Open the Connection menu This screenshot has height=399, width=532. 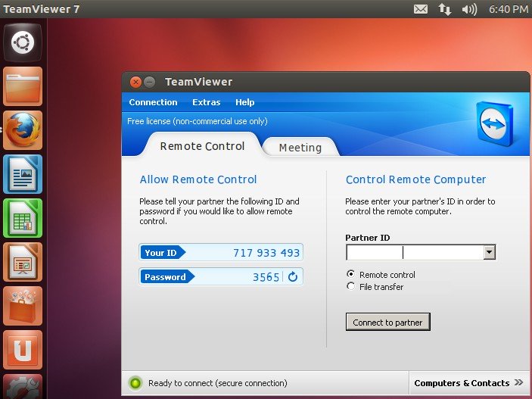pos(153,102)
